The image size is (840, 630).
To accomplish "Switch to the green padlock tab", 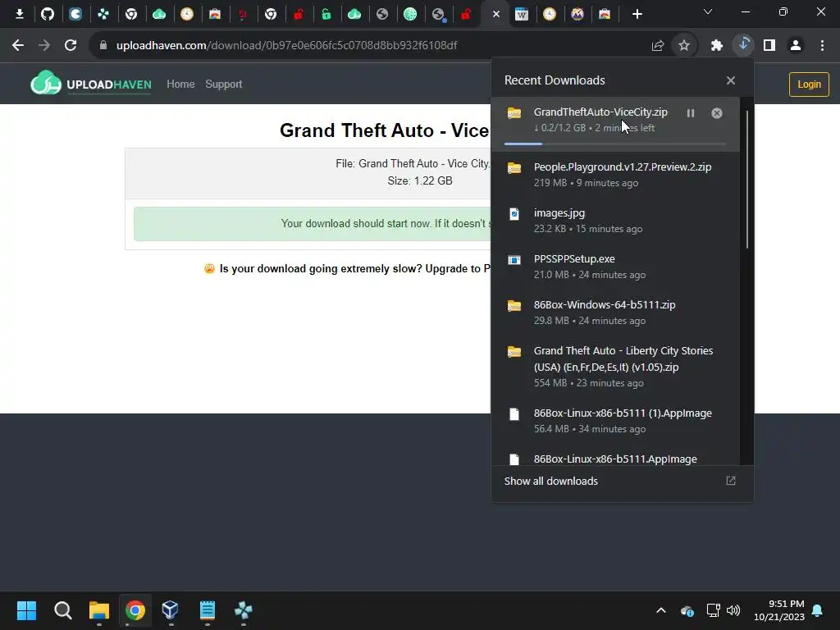I will click(326, 14).
